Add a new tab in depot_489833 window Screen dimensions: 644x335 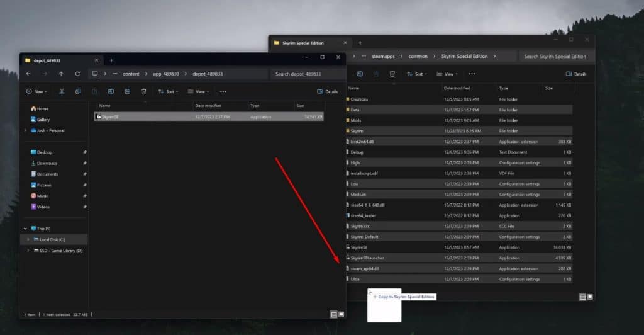coord(111,60)
